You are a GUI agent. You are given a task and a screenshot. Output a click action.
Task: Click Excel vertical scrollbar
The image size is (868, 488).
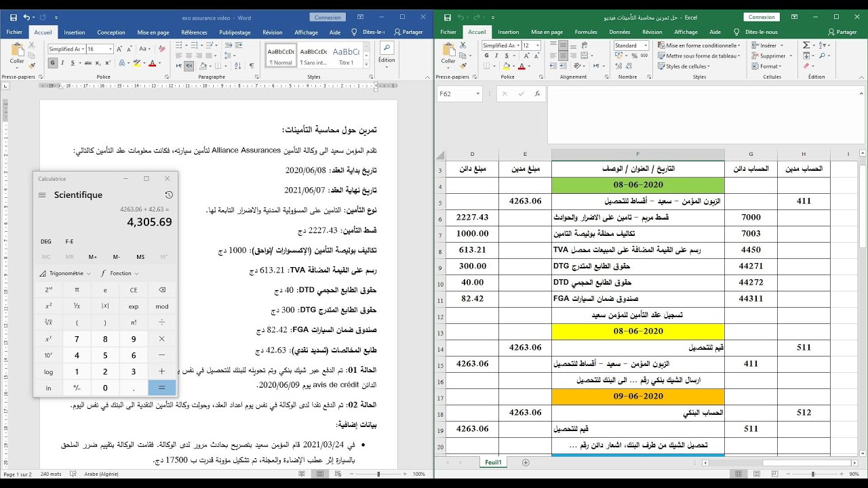(x=863, y=305)
